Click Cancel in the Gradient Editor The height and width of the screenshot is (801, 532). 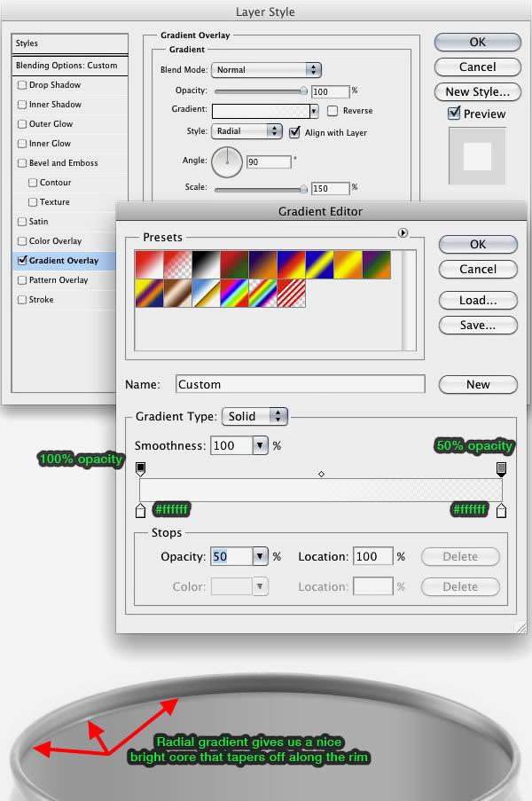tap(478, 269)
